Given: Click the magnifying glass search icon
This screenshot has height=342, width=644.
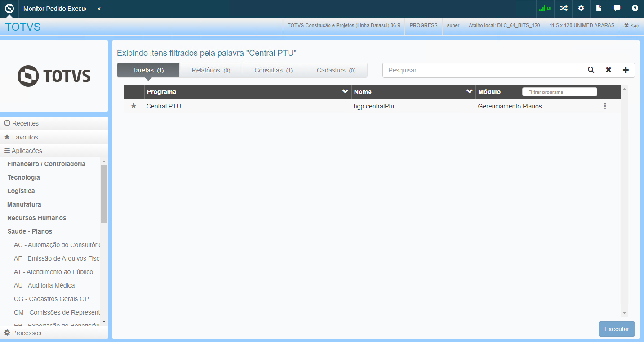Looking at the screenshot, I should (x=591, y=70).
